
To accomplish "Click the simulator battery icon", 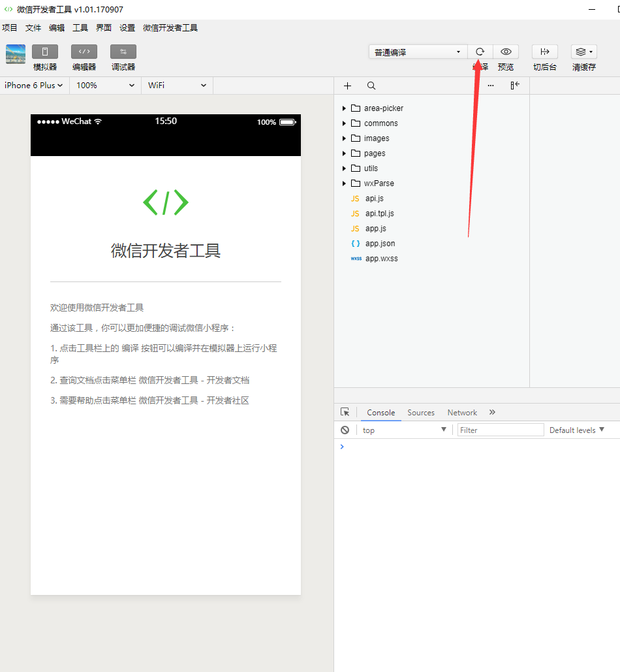I will [x=288, y=122].
